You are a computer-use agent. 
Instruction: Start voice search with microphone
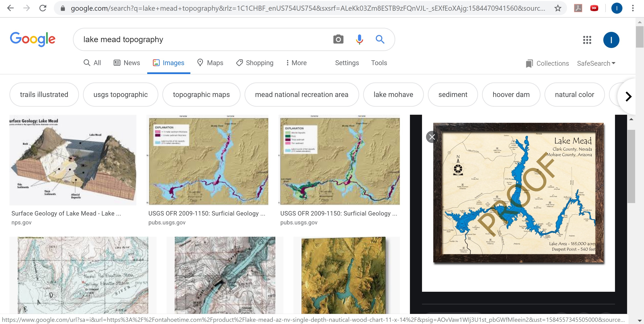(359, 39)
